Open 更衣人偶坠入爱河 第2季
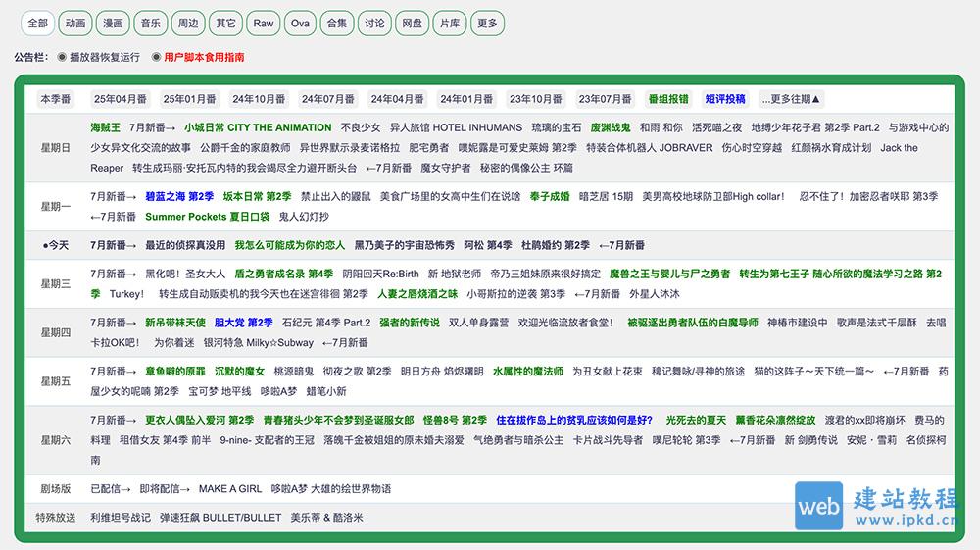 (x=199, y=420)
